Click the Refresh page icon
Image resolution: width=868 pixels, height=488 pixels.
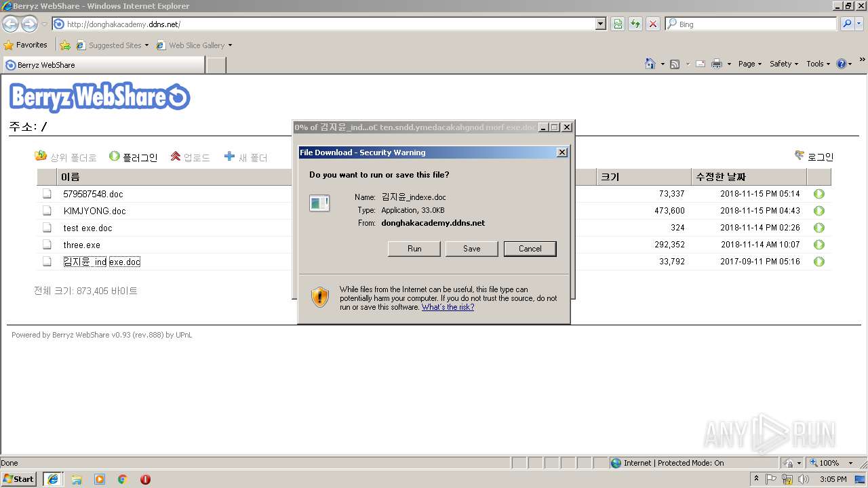coord(635,24)
